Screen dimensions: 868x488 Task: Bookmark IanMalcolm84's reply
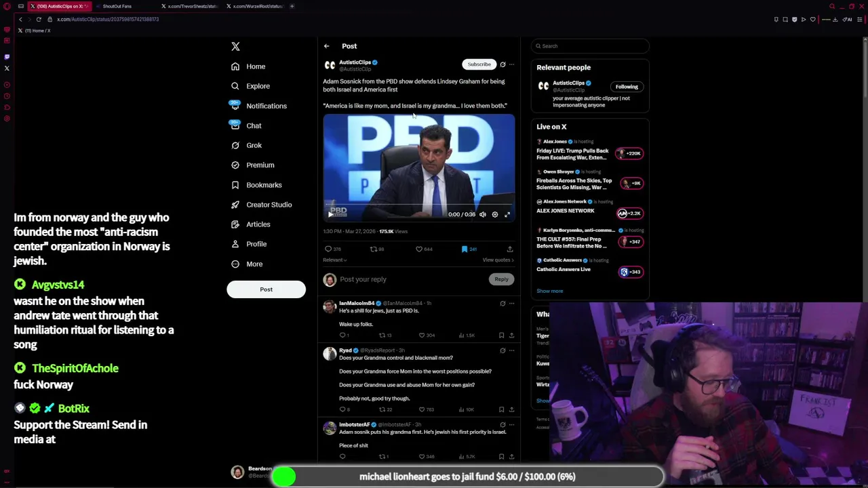pyautogui.click(x=501, y=335)
